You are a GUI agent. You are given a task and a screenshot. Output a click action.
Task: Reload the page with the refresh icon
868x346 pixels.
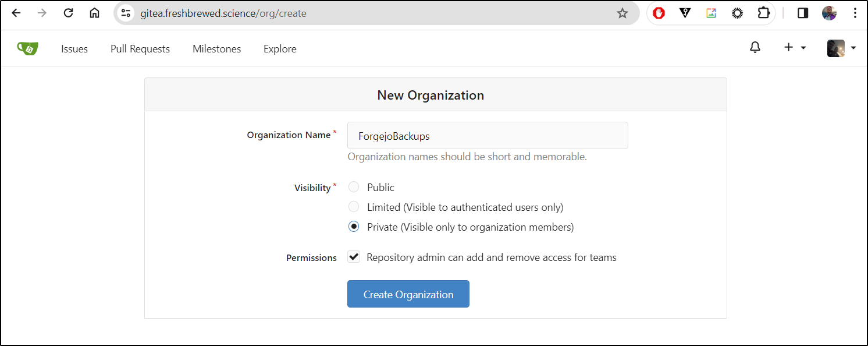[69, 13]
